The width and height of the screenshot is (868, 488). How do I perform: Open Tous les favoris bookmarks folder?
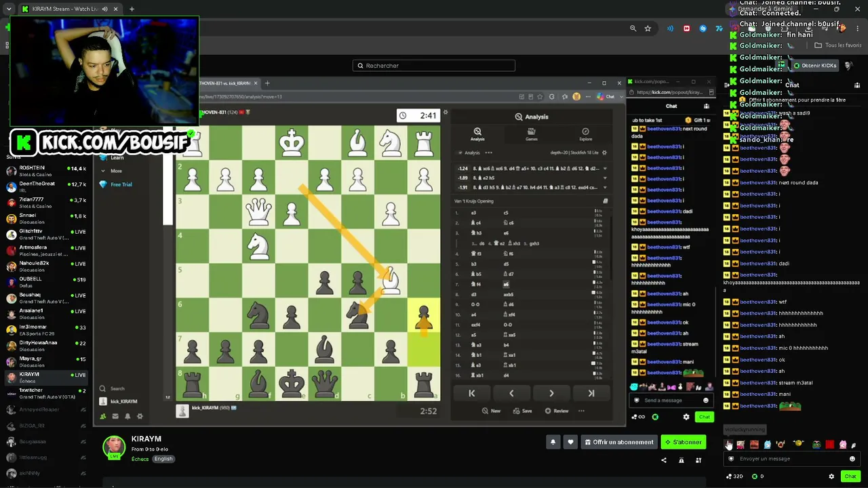tap(838, 45)
